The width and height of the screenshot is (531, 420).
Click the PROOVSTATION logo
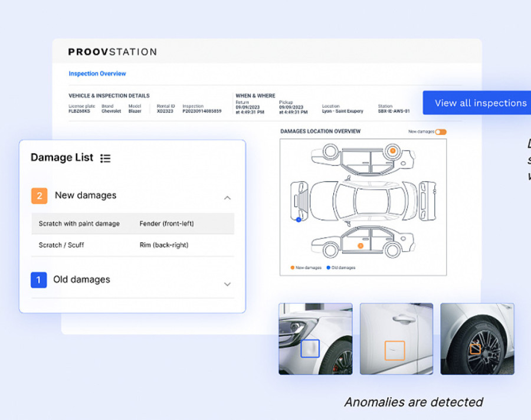pyautogui.click(x=112, y=52)
